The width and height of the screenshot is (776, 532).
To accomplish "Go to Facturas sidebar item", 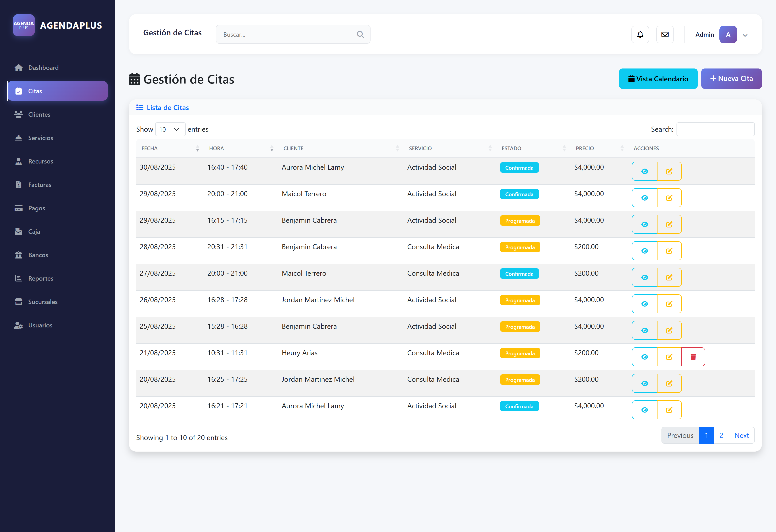I will 39,184.
